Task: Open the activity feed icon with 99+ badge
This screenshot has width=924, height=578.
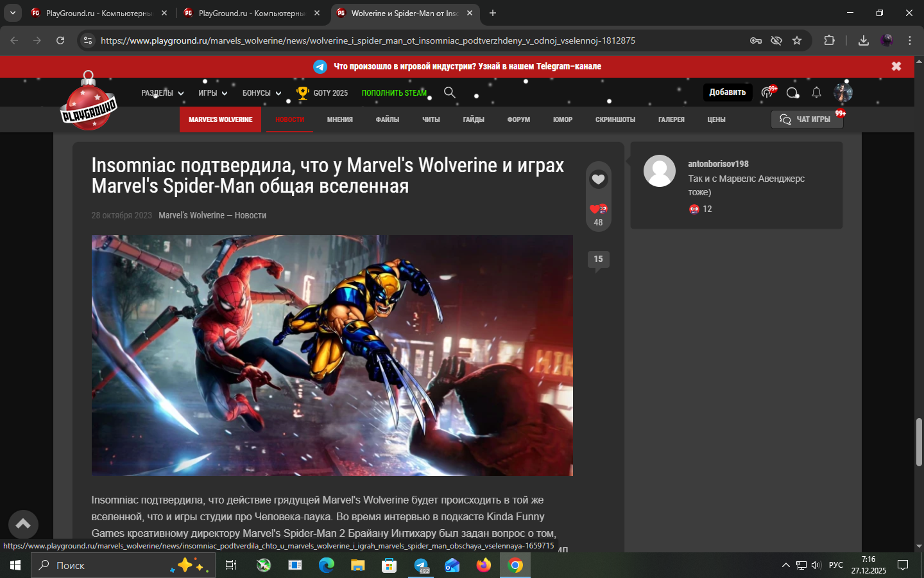Action: coord(768,92)
